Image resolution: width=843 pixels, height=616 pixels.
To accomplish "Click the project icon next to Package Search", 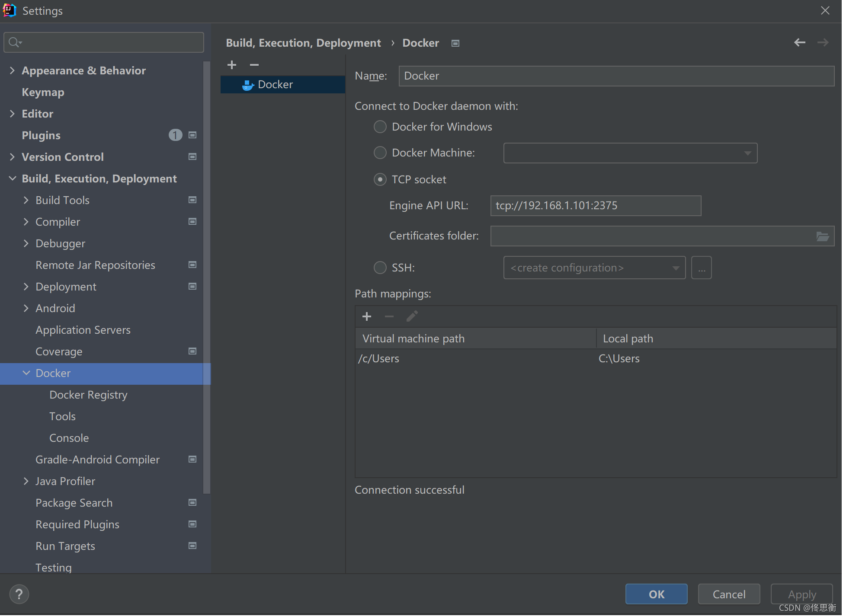I will point(192,503).
